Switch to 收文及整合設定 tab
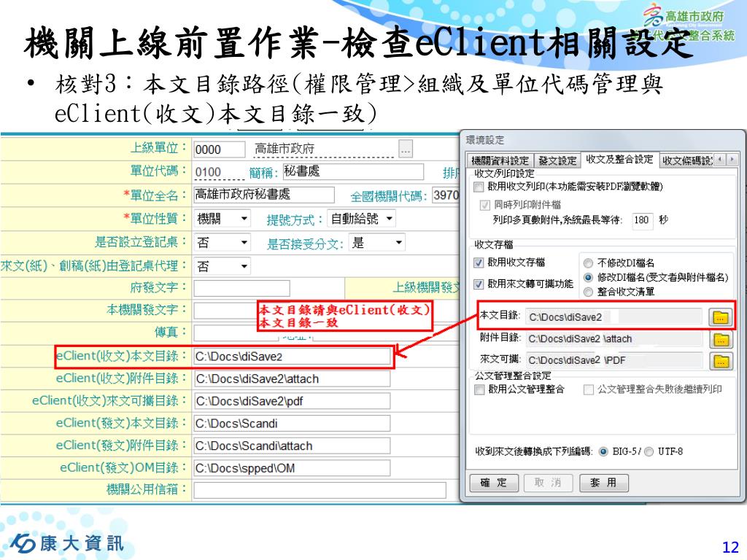The image size is (747, 560). [x=619, y=159]
